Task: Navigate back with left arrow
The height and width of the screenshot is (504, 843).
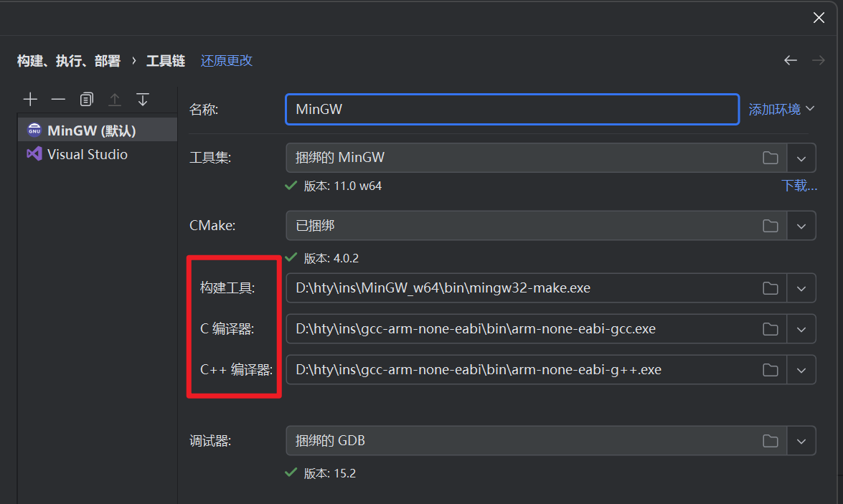Action: click(x=791, y=60)
